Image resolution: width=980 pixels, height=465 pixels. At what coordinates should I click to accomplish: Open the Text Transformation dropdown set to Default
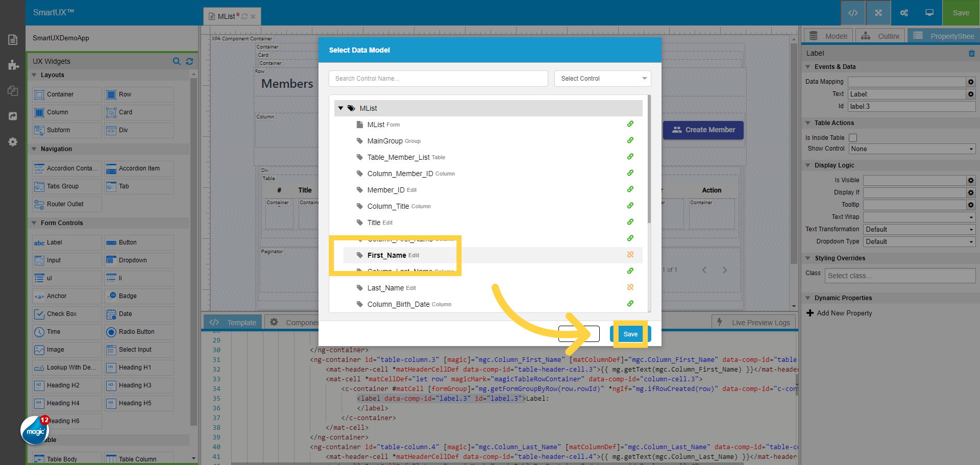(x=919, y=229)
